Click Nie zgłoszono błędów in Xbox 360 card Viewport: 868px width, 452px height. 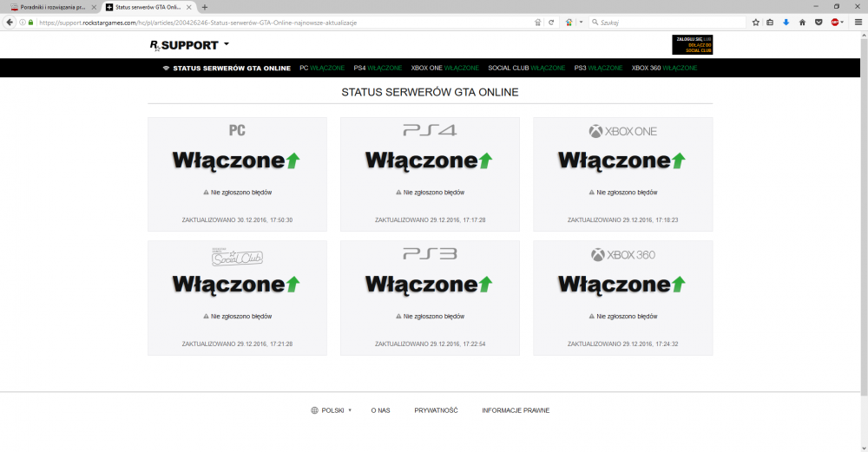pyautogui.click(x=627, y=317)
